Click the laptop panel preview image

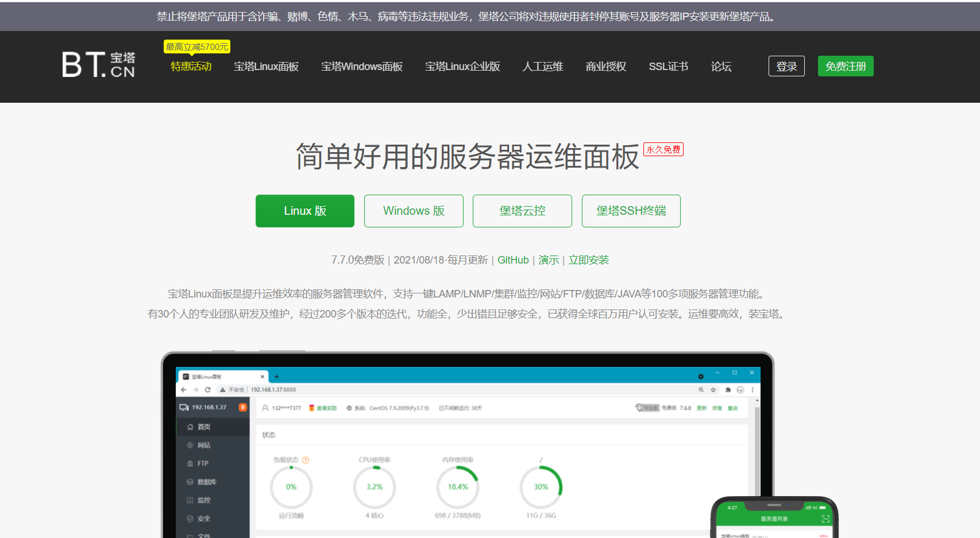468,445
